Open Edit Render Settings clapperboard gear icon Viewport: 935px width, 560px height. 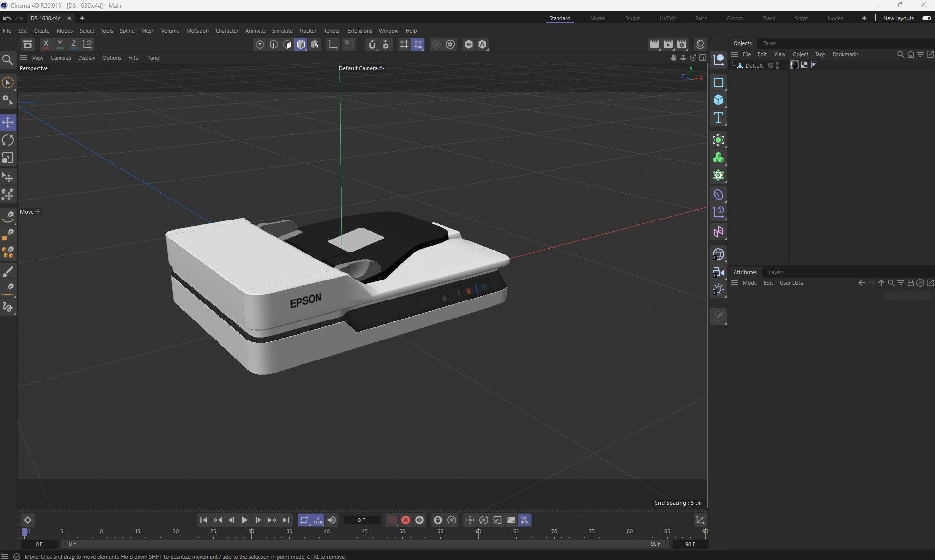pos(682,44)
